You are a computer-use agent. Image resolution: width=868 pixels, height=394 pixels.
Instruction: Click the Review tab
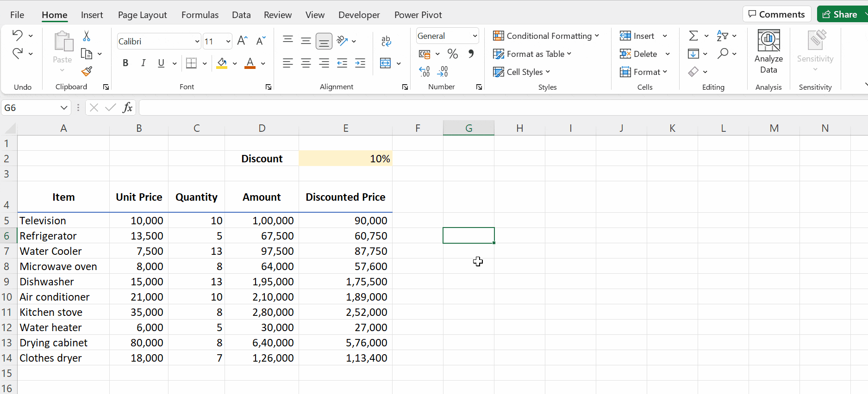278,15
